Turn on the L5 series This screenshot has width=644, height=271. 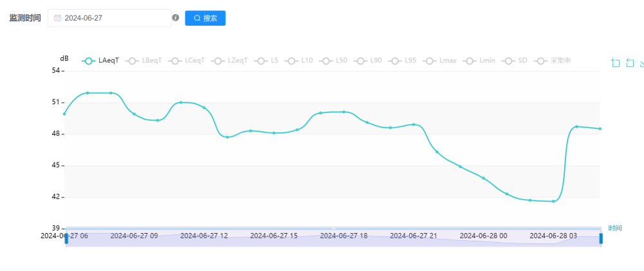(x=268, y=61)
